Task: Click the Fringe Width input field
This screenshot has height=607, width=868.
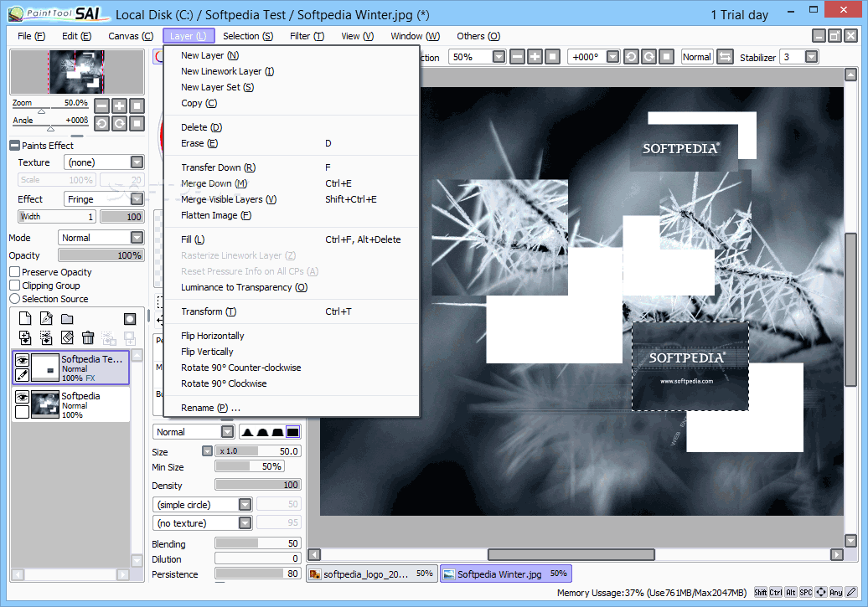Action: (x=57, y=216)
